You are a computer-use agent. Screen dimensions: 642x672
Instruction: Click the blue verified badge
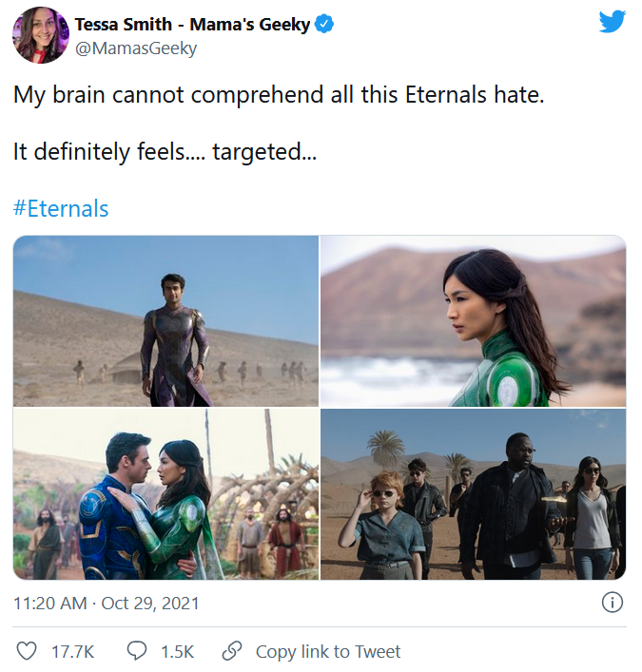tap(323, 24)
